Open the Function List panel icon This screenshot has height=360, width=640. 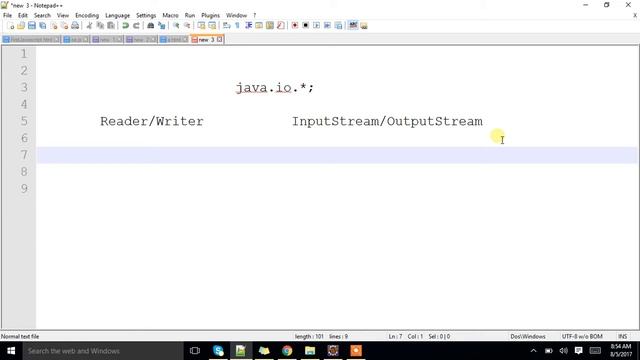280,26
